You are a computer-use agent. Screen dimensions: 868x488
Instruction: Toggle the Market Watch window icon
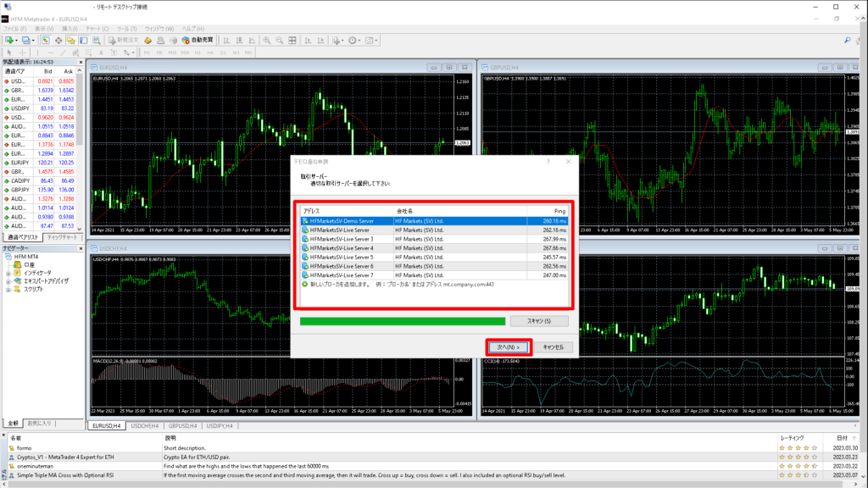pos(46,41)
